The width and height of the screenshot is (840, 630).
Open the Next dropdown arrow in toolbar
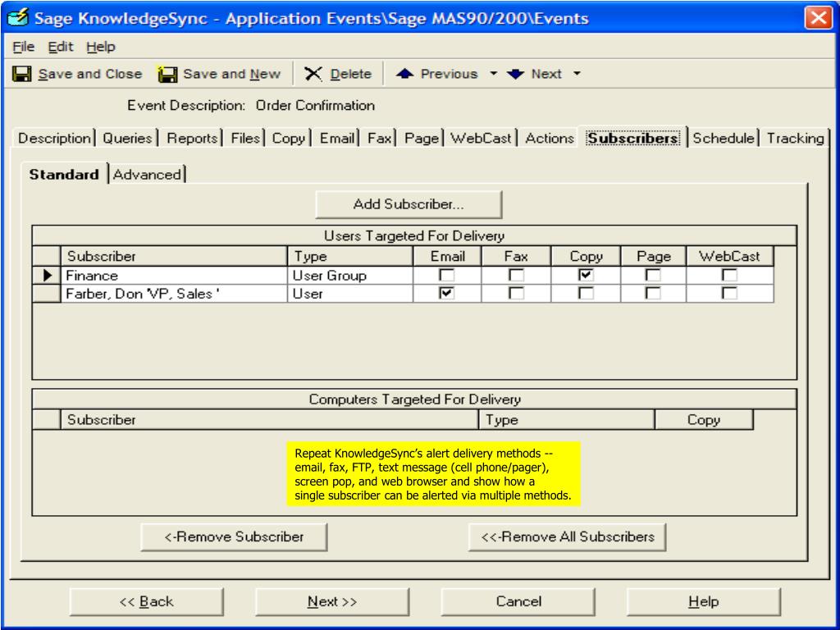(577, 73)
